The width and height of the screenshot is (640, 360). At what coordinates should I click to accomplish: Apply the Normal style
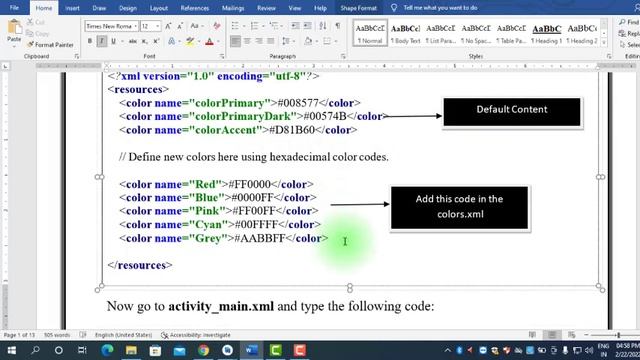[x=370, y=33]
